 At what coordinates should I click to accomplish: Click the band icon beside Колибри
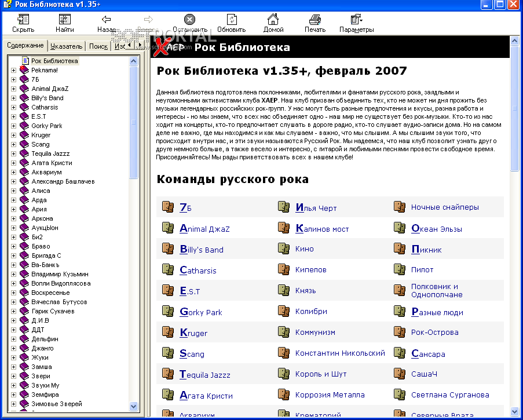point(284,312)
